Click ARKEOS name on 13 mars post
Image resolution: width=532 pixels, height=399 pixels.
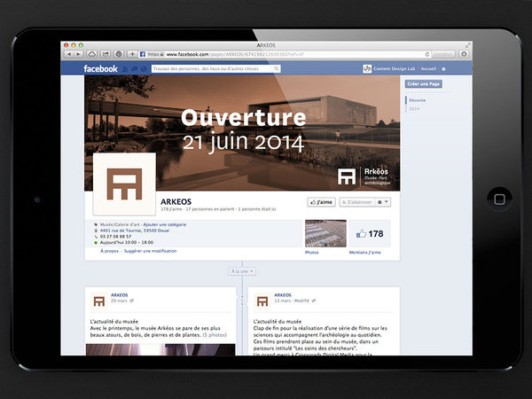point(283,295)
